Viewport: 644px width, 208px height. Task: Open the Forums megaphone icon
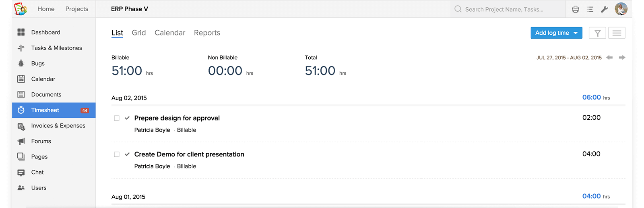(21, 141)
